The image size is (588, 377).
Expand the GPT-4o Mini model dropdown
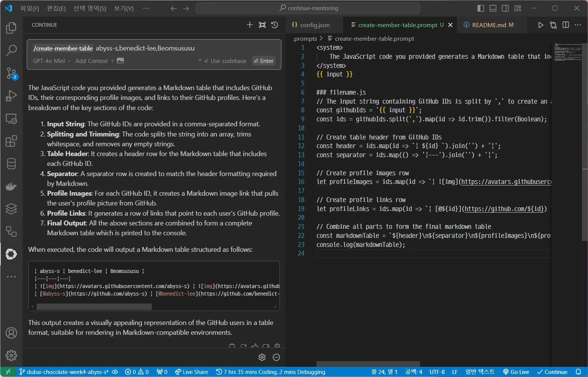(52, 61)
